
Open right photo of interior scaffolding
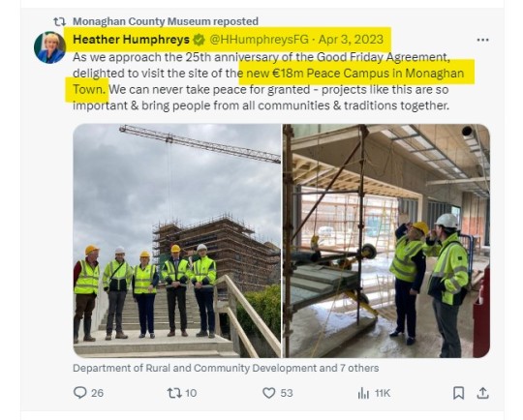click(386, 241)
